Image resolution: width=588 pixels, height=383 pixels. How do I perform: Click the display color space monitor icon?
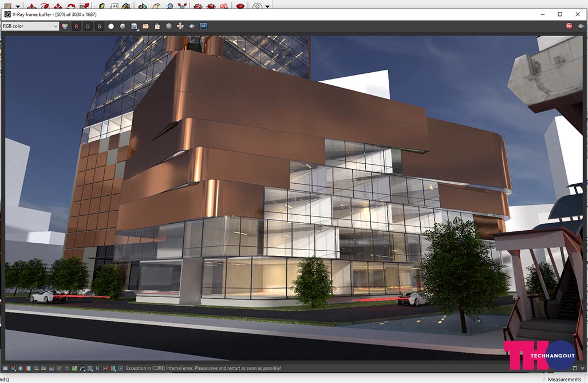pyautogui.click(x=90, y=368)
